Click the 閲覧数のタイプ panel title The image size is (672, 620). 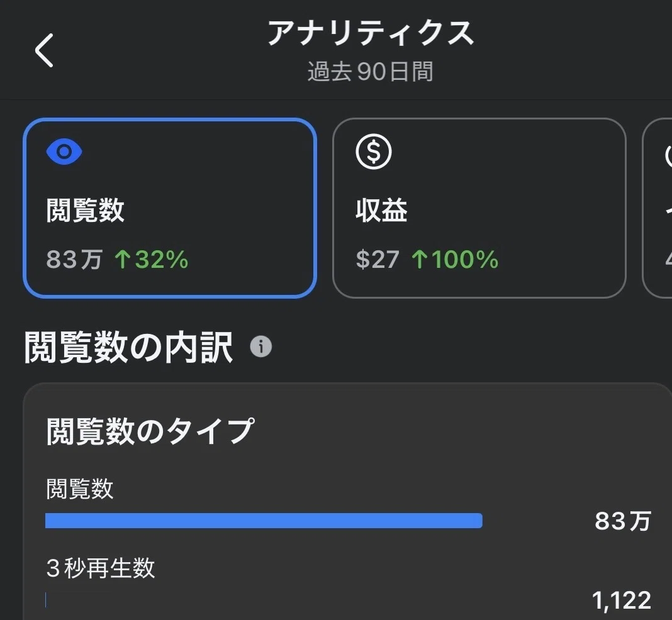coord(150,431)
